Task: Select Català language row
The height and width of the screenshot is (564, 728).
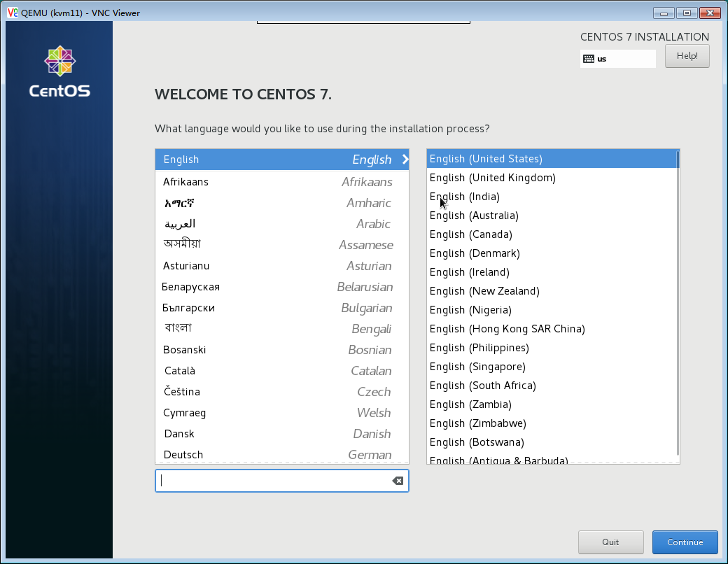Action: [x=282, y=371]
